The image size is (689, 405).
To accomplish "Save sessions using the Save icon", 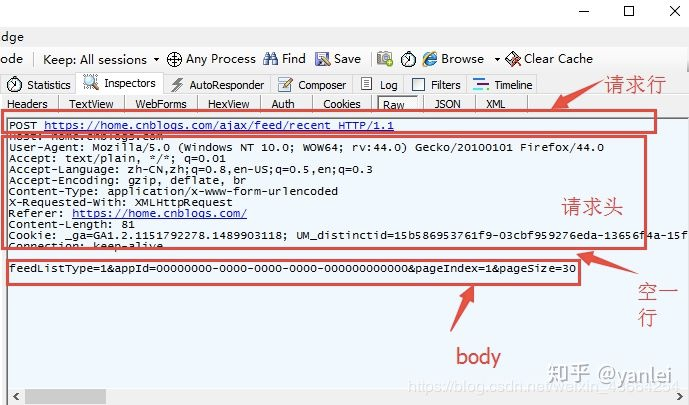I will 323,59.
